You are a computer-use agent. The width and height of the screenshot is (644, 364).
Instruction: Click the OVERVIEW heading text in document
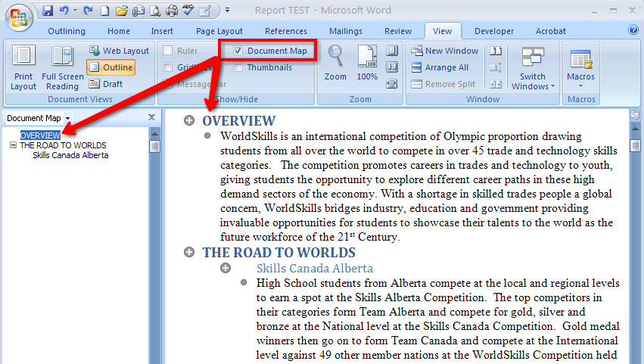pyautogui.click(x=239, y=121)
